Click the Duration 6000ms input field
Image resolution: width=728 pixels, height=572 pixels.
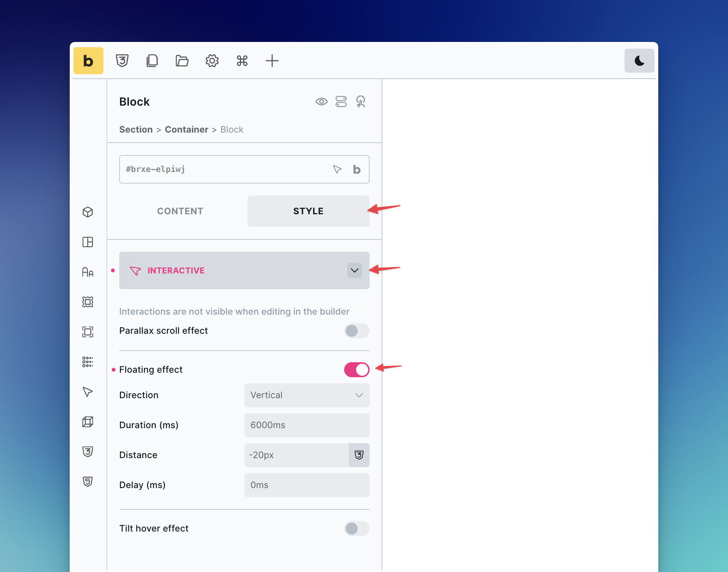307,425
